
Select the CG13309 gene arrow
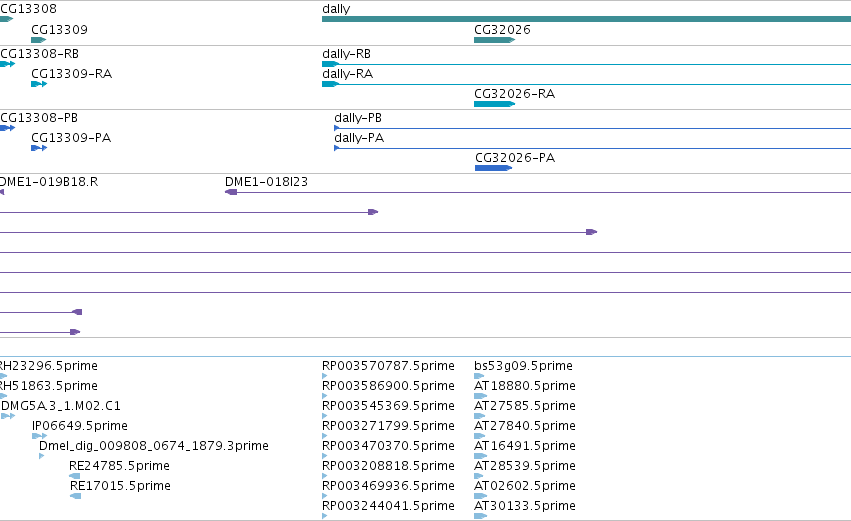pos(39,40)
